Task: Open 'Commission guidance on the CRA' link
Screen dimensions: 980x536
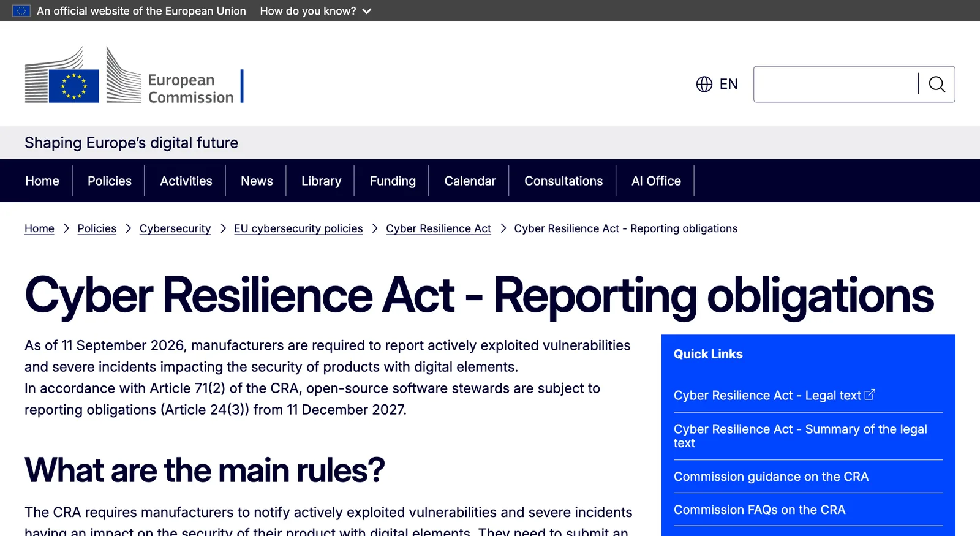Action: (x=771, y=477)
